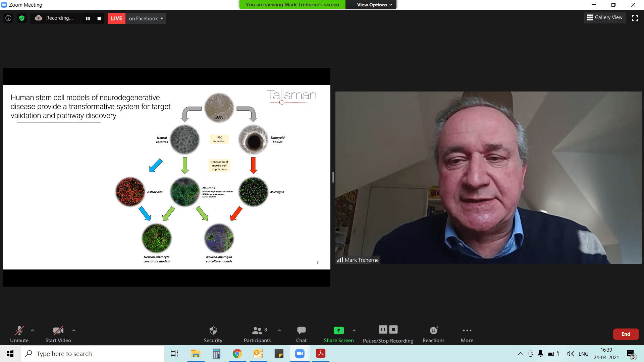
Task: Click the divider handle between slide and video
Action: pos(333,177)
